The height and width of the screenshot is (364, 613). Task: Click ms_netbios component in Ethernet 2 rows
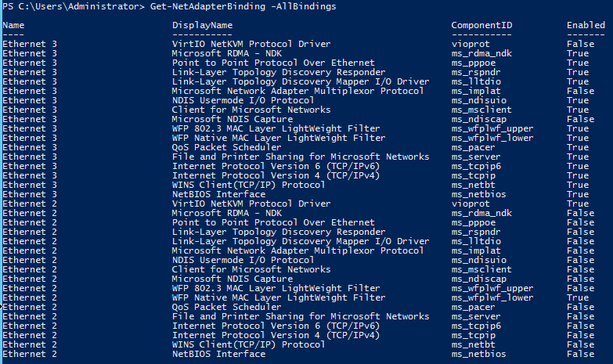(x=478, y=354)
